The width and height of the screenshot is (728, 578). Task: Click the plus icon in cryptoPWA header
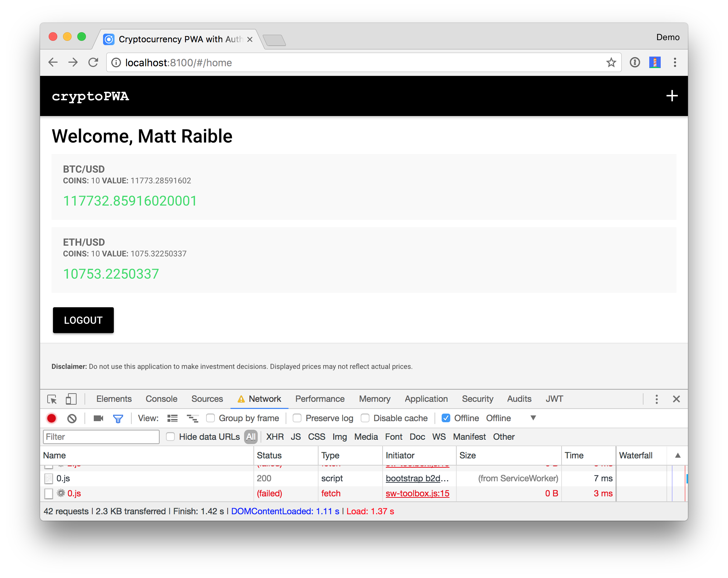point(672,96)
